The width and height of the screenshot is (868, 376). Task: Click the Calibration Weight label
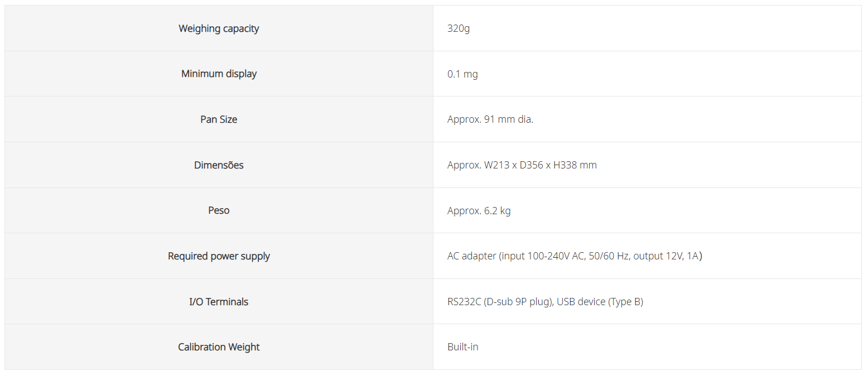tap(219, 347)
